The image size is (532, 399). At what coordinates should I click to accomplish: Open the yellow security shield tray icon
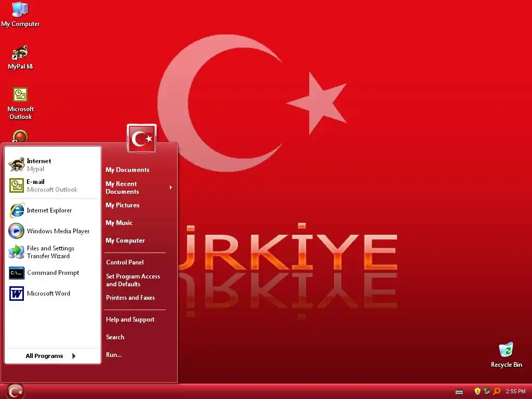(x=477, y=391)
